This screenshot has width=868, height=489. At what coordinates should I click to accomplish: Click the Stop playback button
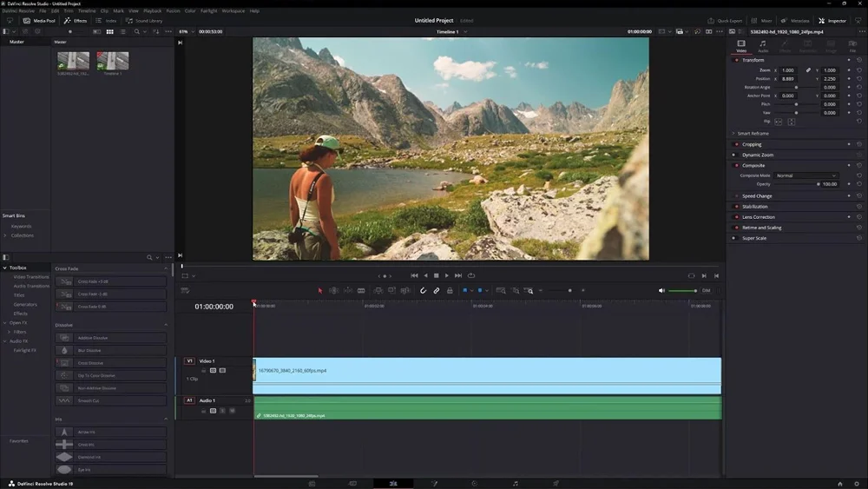click(x=437, y=276)
